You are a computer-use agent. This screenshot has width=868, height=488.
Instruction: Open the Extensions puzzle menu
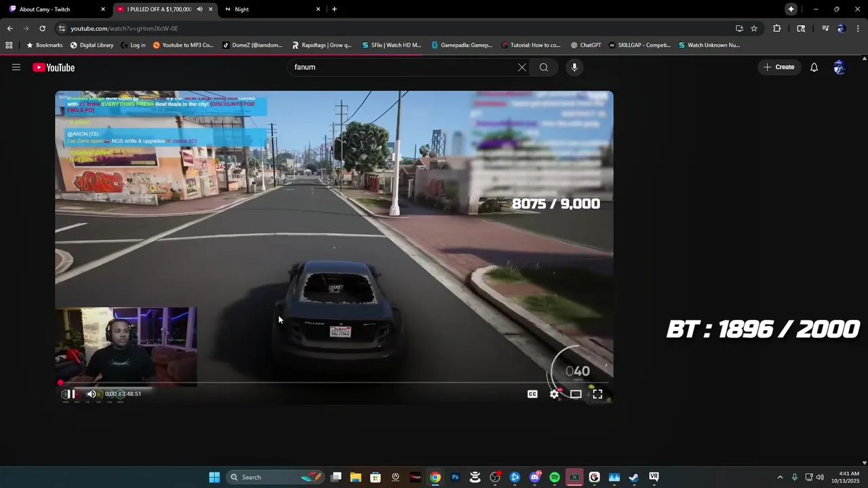777,28
